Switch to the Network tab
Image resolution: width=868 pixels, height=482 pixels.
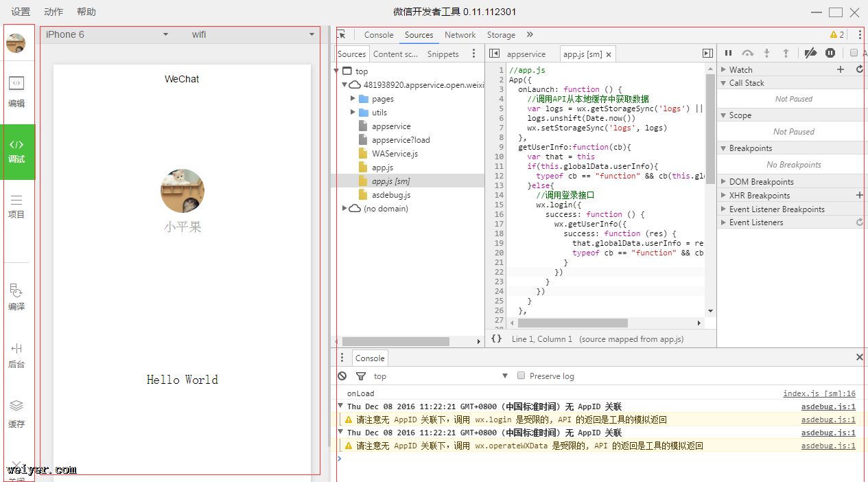pos(460,35)
